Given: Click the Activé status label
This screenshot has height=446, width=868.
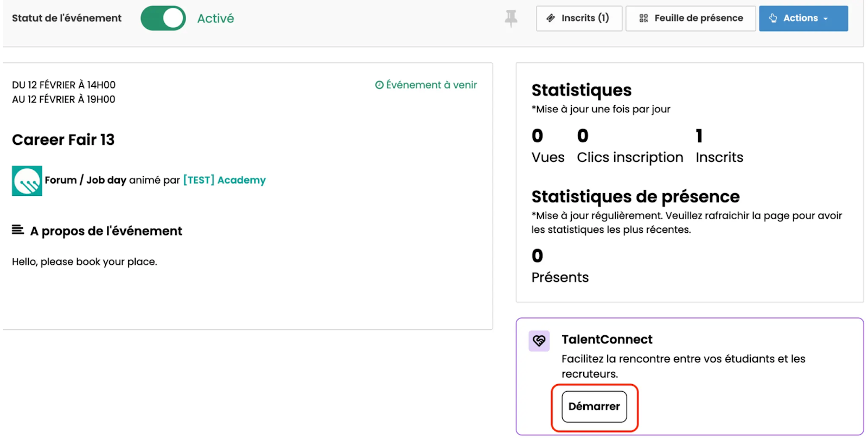Looking at the screenshot, I should coord(215,18).
